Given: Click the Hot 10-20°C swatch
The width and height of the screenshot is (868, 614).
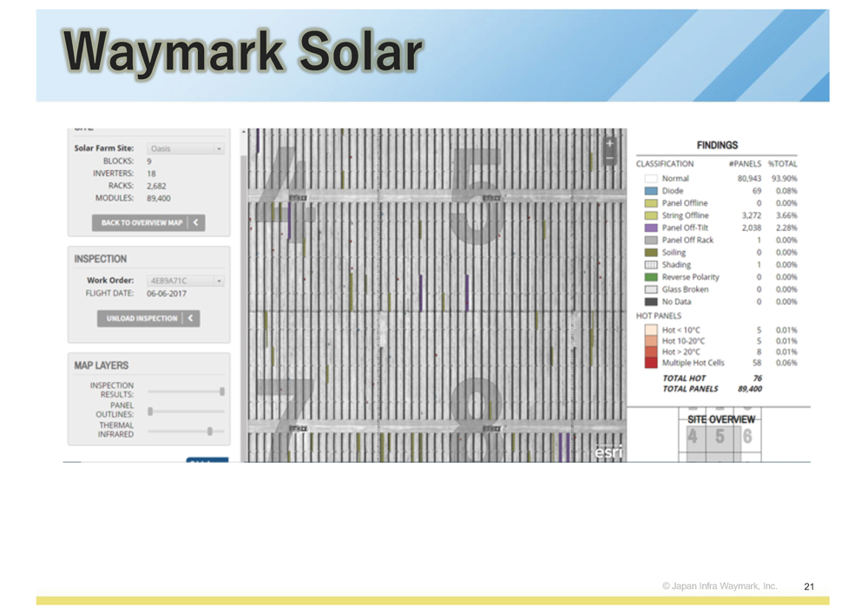Looking at the screenshot, I should pyautogui.click(x=651, y=341).
